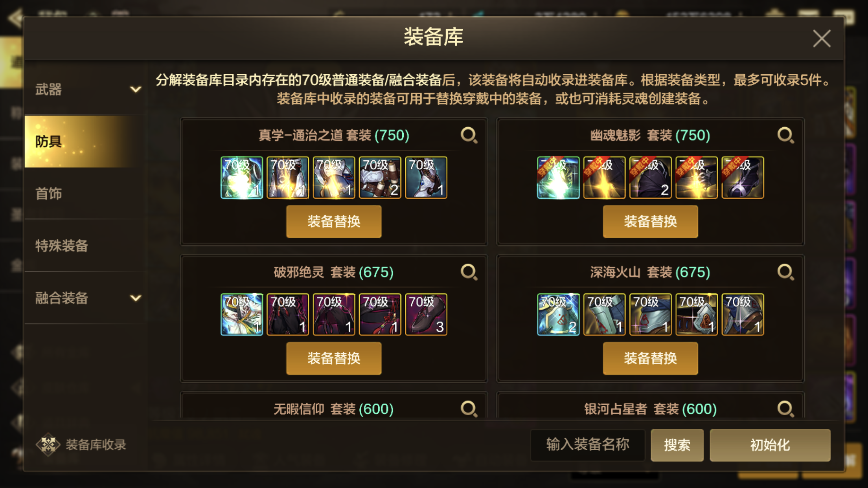Screen dimensions: 868x488
Task: Click magnifier icon beside 深海火山 套装
Action: [x=785, y=272]
